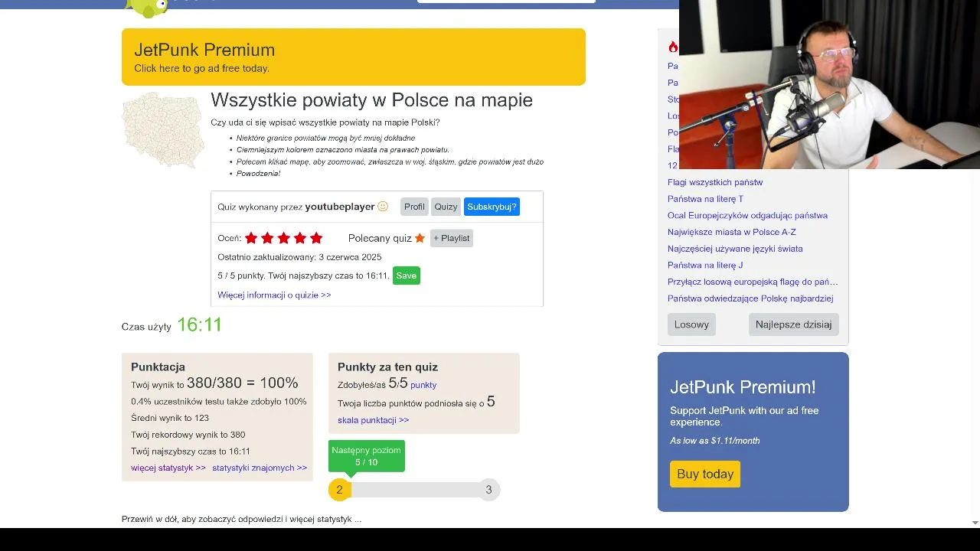
Task: Rate the quiz with the third star
Action: coord(284,238)
